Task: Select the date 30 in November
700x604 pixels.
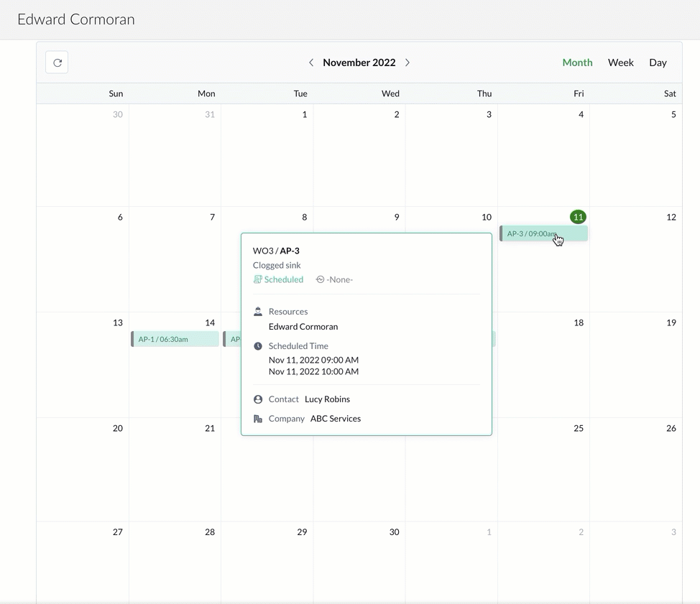Action: (394, 531)
